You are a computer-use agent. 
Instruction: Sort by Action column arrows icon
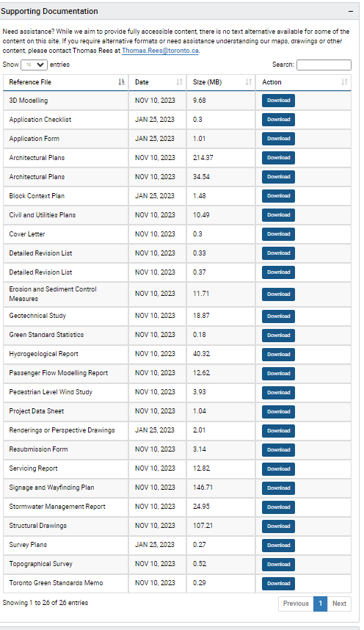coord(344,82)
